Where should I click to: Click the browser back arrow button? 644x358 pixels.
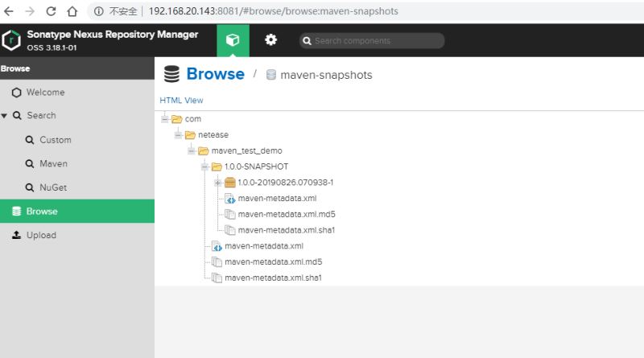click(x=10, y=11)
